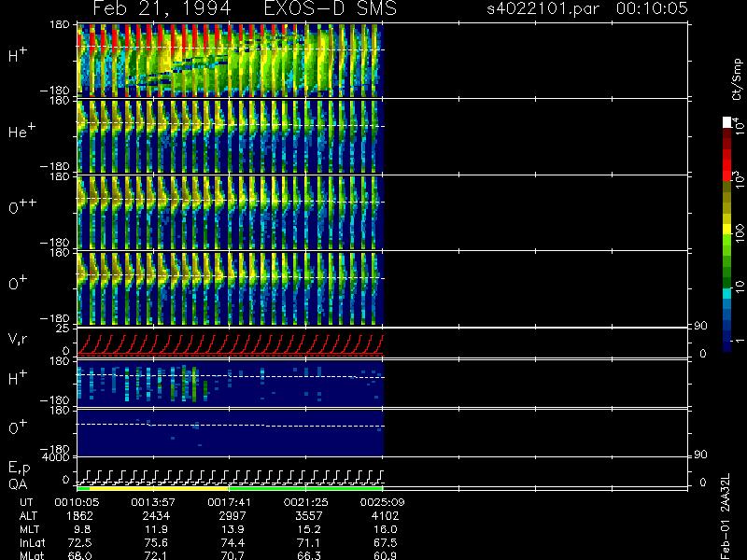Viewport: 747px width, 560px height.
Task: Click the MLat value '72.1'
Action: coord(156,555)
